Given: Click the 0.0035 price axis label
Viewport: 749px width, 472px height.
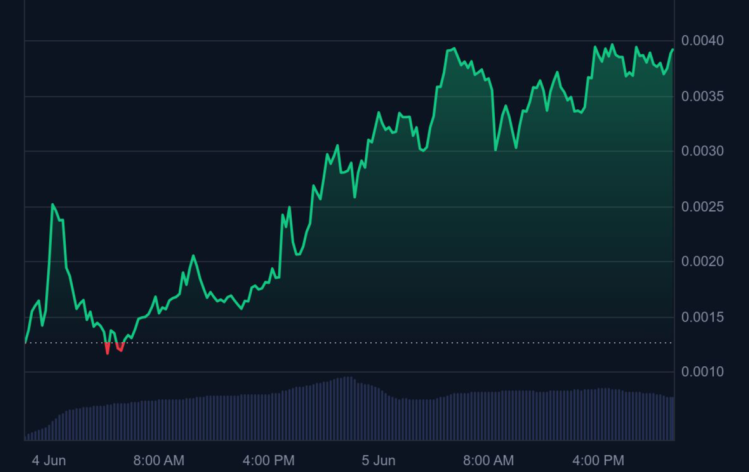Looking at the screenshot, I should pyautogui.click(x=709, y=97).
